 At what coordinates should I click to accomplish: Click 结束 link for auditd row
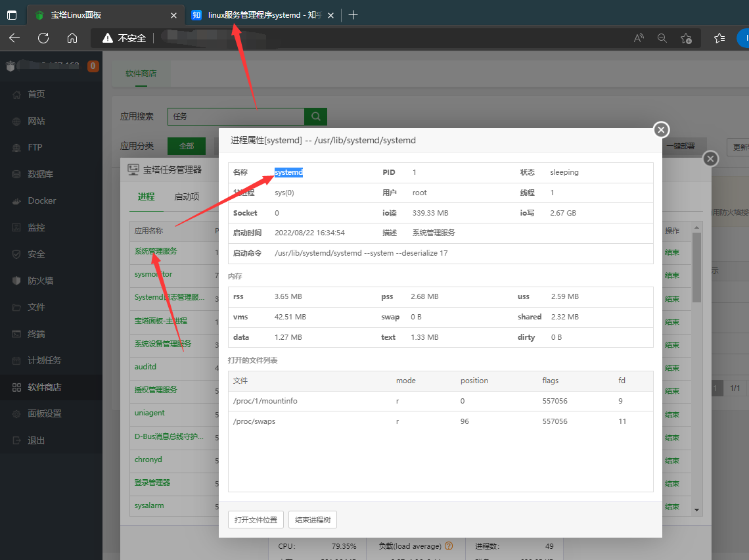672,368
